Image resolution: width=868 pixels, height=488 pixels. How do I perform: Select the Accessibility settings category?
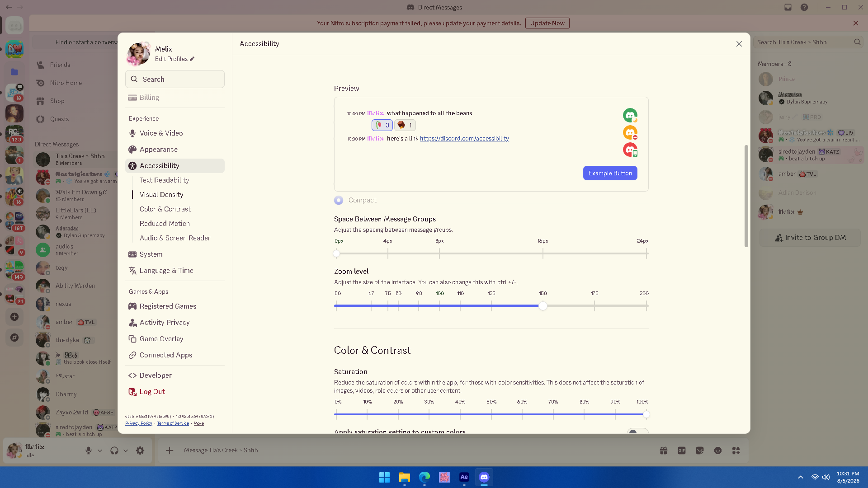coord(175,166)
